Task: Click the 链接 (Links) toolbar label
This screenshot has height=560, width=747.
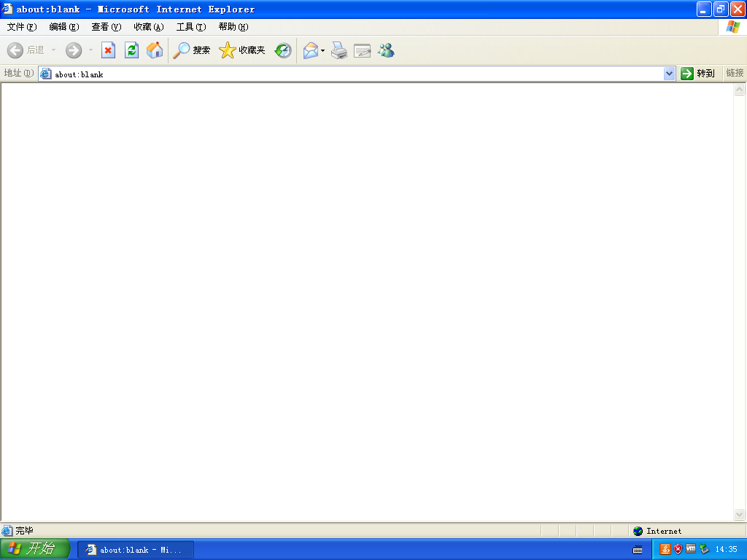Action: 735,73
